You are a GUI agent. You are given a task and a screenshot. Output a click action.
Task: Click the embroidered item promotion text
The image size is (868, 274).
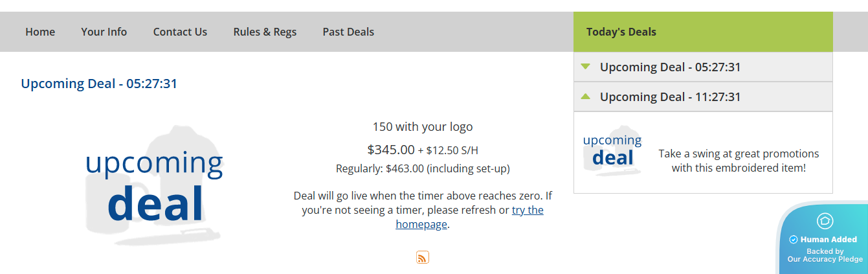(739, 161)
